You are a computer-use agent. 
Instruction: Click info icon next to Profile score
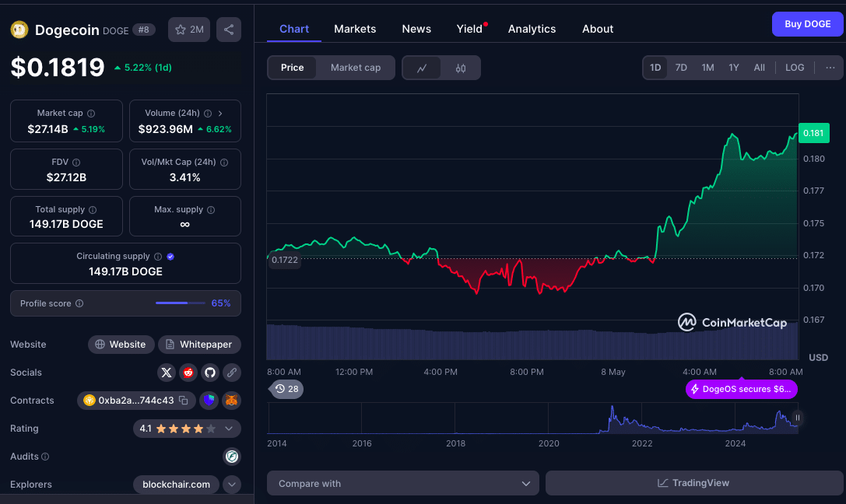79,303
